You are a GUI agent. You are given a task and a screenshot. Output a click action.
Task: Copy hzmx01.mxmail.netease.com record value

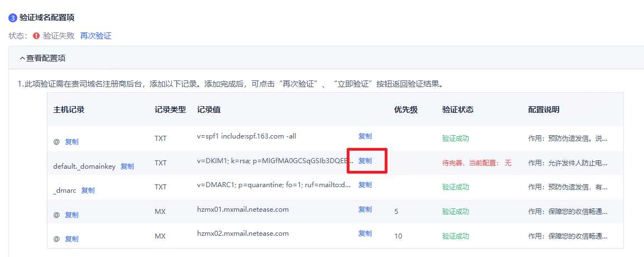(365, 210)
